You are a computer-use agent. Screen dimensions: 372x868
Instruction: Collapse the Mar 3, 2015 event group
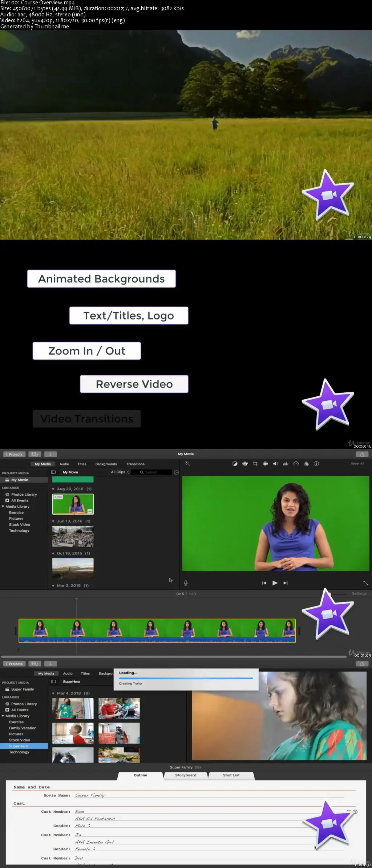[x=53, y=586]
